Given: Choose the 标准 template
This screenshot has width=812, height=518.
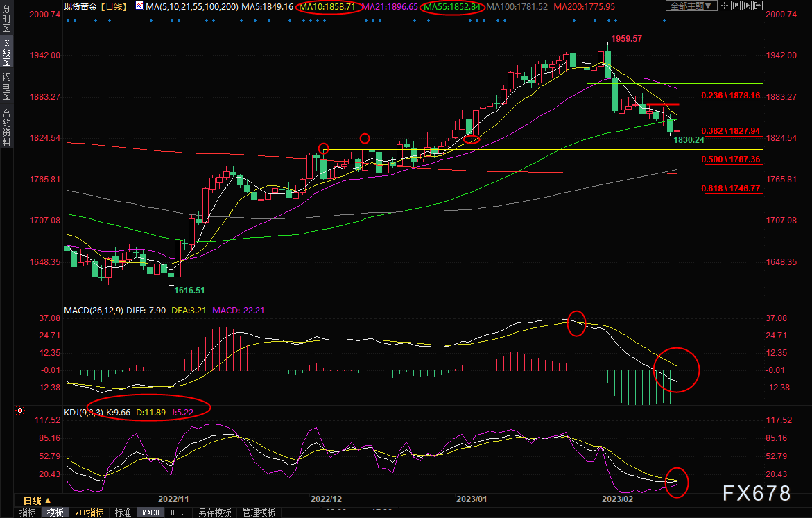Looking at the screenshot, I should click(123, 512).
